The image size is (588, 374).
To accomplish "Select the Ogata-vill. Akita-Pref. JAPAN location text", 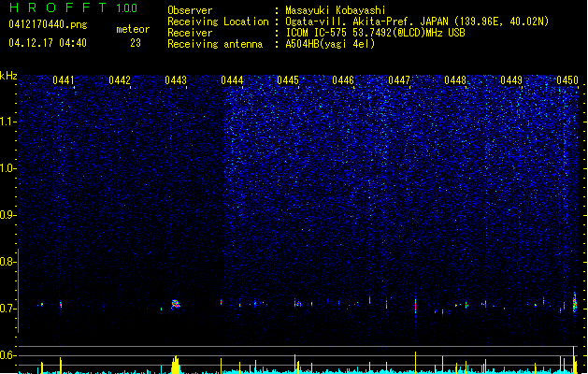I will click(417, 22).
